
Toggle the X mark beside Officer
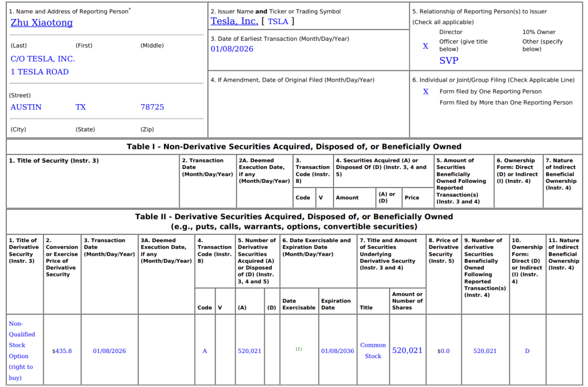[425, 46]
